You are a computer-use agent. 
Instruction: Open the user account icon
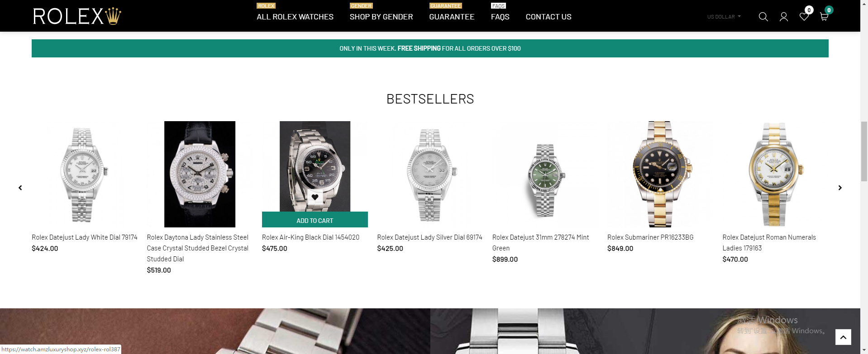(783, 17)
